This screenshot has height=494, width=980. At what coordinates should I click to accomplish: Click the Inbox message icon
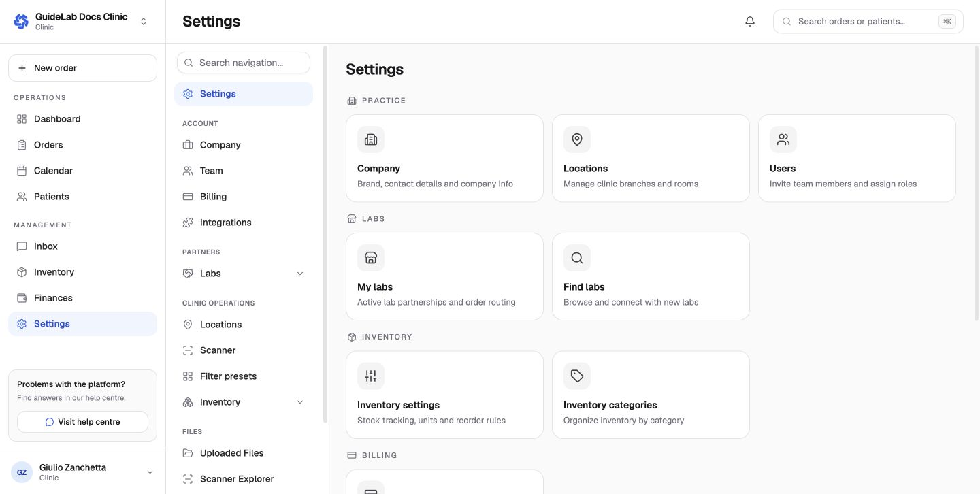tap(22, 246)
